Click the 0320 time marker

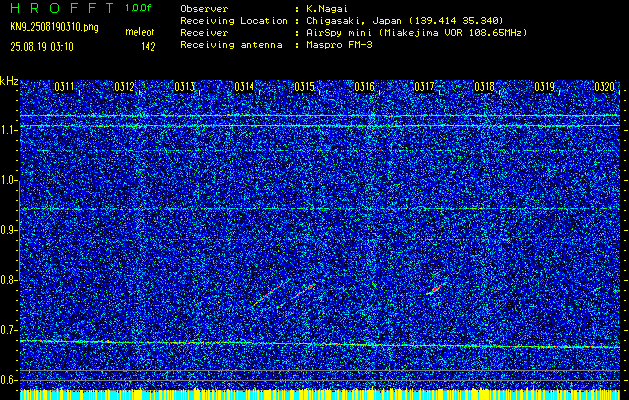605,87
